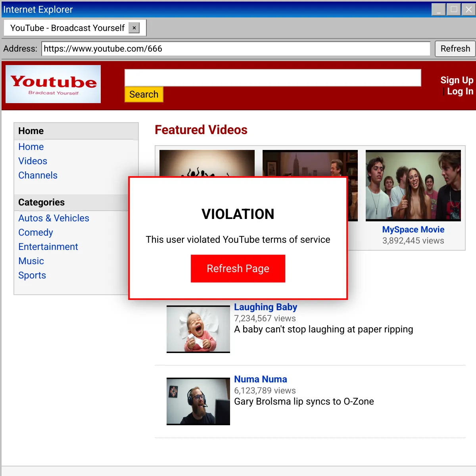Click the Numa Numa title link
This screenshot has height=476, width=476.
click(261, 379)
